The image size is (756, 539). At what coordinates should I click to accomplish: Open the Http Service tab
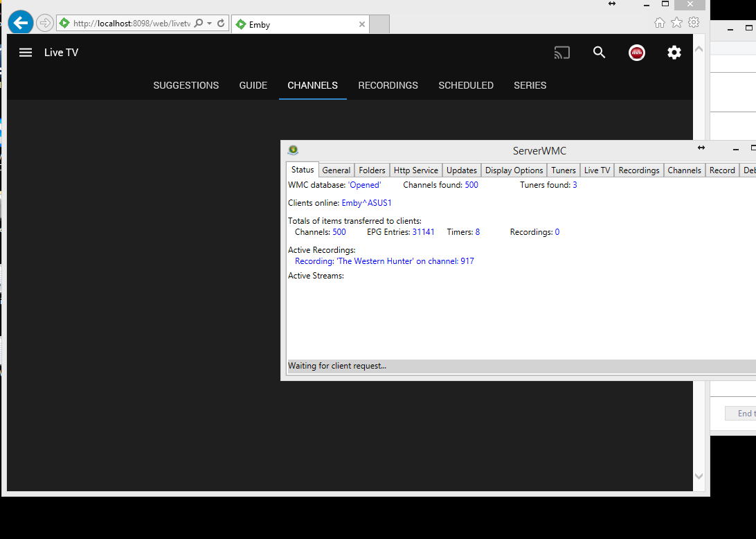pyautogui.click(x=415, y=170)
